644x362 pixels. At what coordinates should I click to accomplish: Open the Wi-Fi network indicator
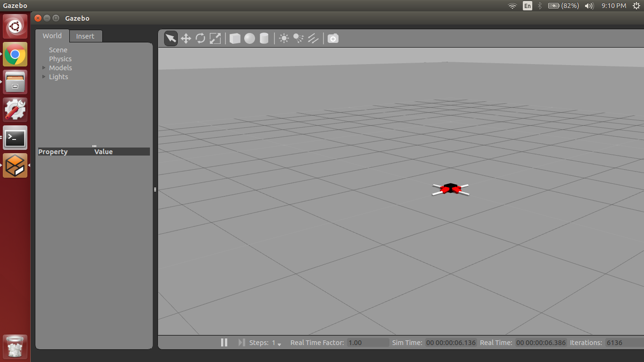click(512, 6)
